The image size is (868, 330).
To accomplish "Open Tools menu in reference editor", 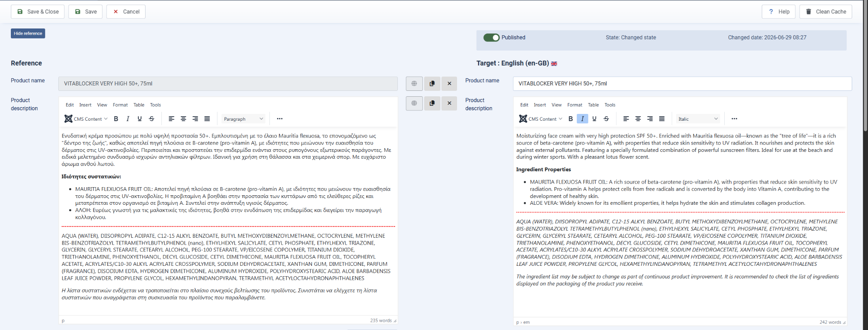I will [156, 105].
